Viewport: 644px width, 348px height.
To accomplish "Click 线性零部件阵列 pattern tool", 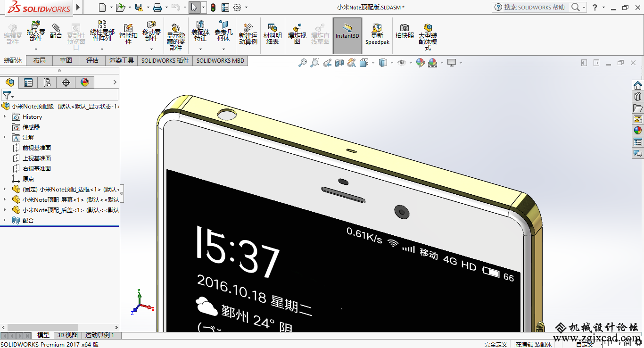I will pyautogui.click(x=102, y=31).
